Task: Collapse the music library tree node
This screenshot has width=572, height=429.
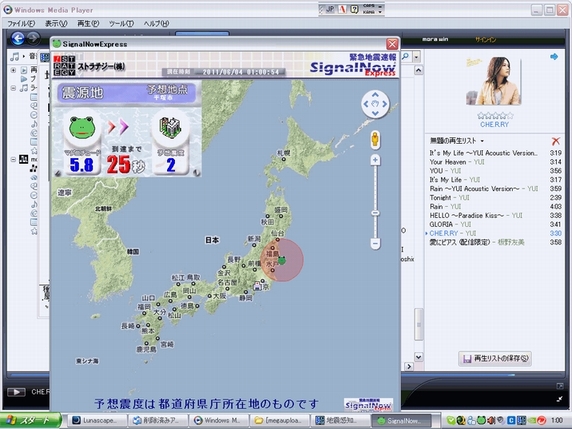Action: coord(13,88)
